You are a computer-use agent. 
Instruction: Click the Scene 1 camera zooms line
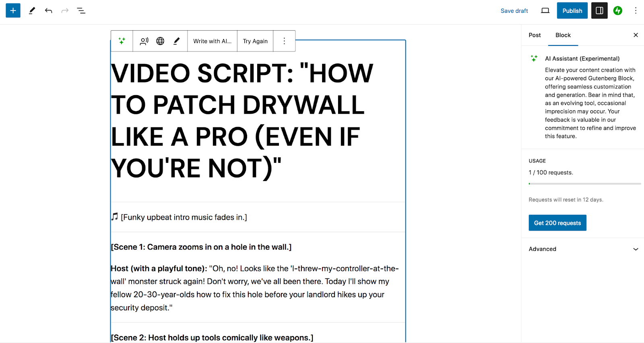(x=201, y=247)
